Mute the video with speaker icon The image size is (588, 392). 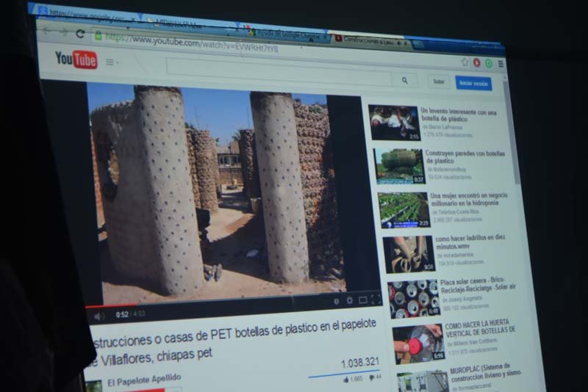pos(99,316)
